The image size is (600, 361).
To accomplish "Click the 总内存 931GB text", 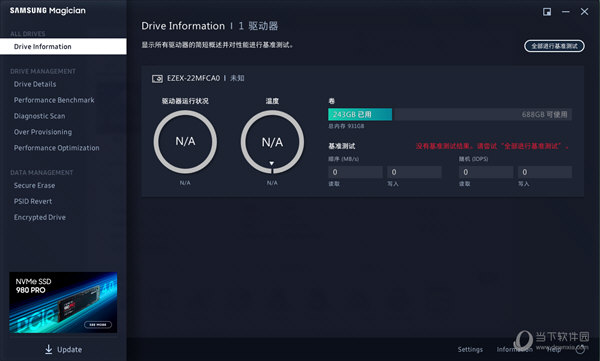I will pos(346,126).
